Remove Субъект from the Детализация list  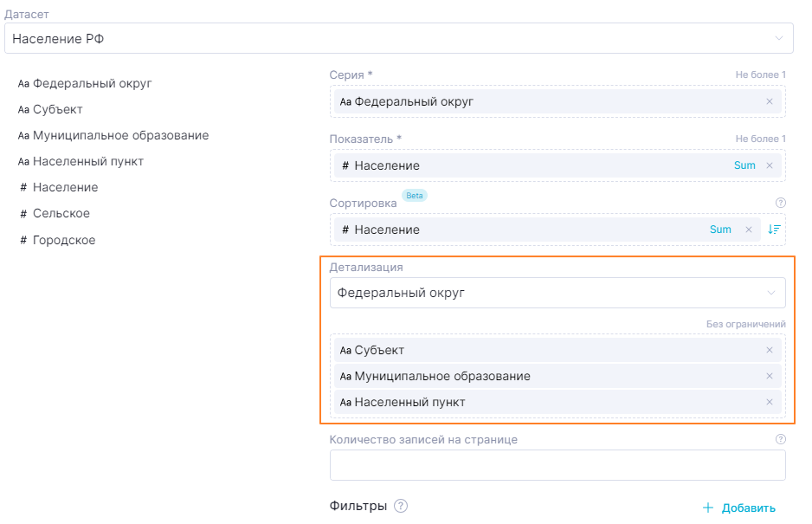[769, 350]
